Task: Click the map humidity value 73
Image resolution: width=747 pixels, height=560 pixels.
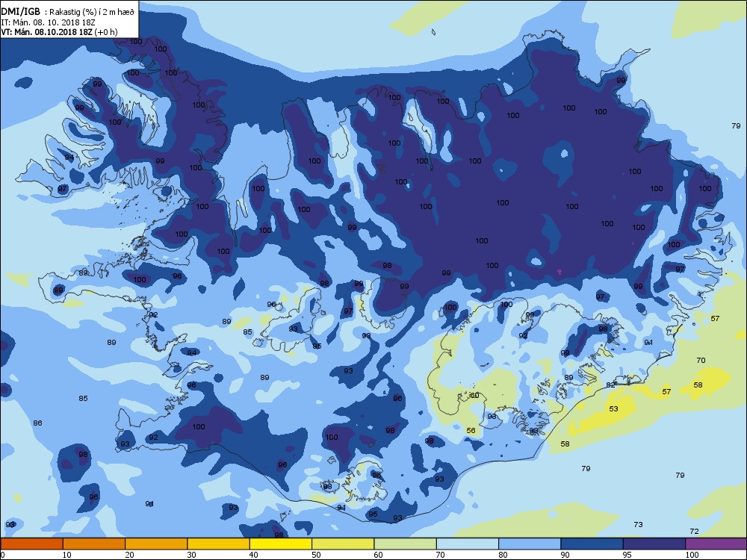Action: click(x=639, y=524)
